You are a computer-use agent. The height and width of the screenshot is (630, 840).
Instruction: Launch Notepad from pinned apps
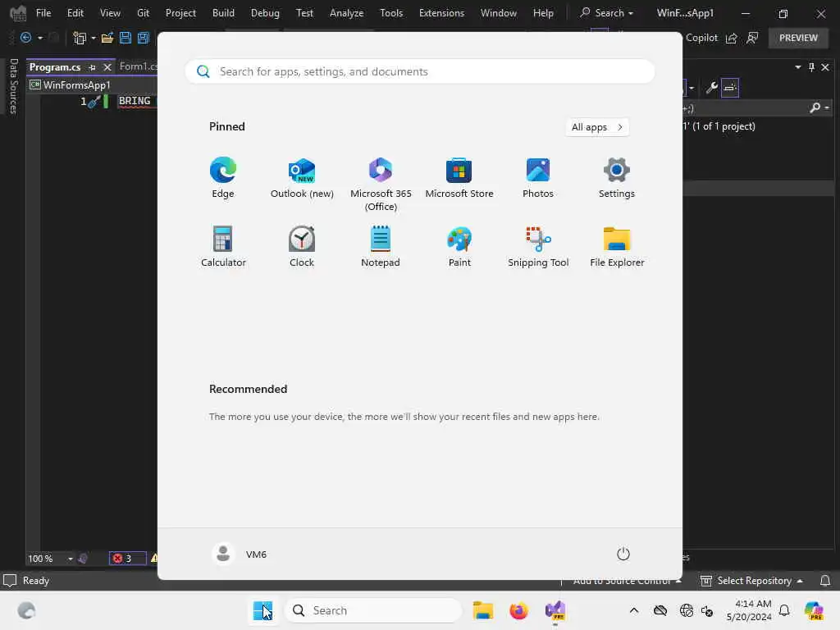pos(381,246)
